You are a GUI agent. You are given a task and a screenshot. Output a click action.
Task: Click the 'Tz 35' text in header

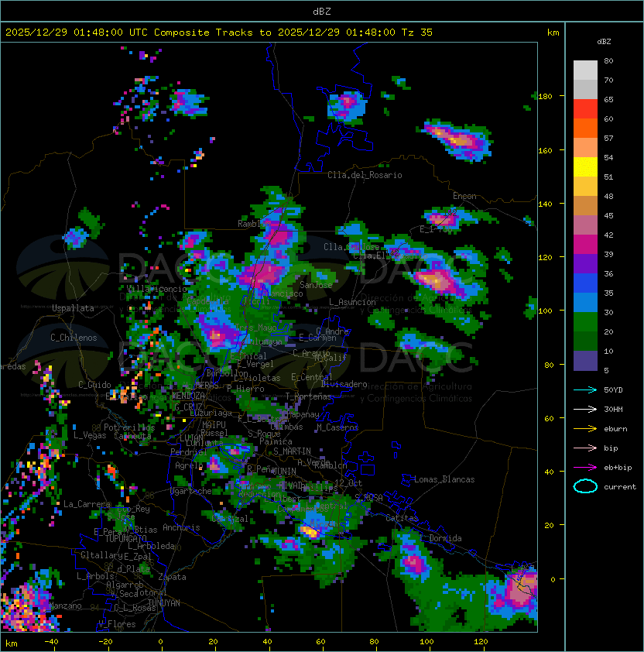(417, 33)
